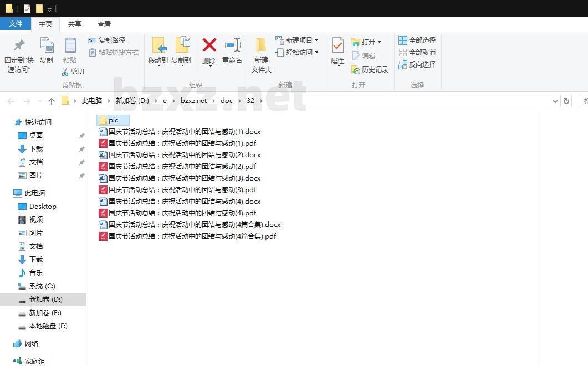Click the Refresh button beside address bar
This screenshot has height=366, width=588.
tap(566, 101)
